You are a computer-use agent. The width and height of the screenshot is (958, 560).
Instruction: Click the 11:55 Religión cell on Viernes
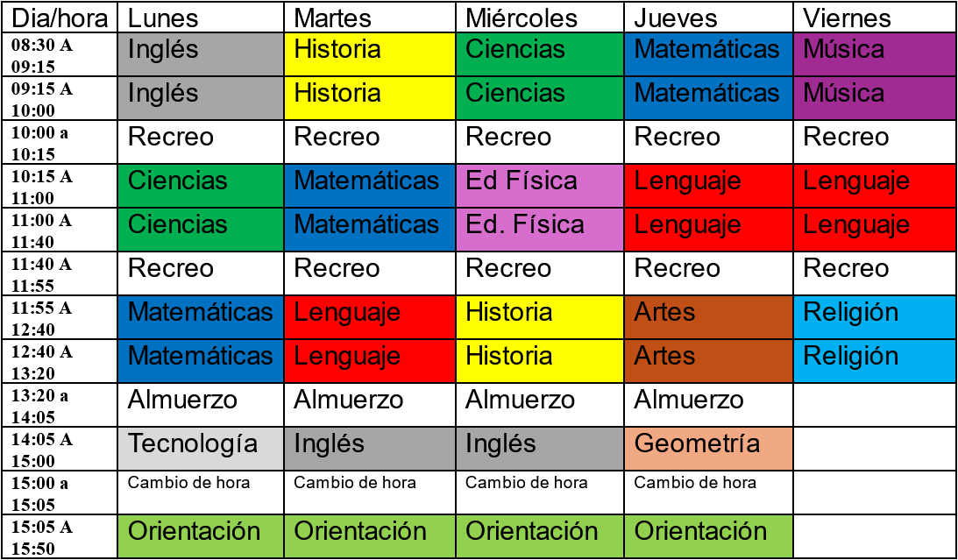pos(875,317)
